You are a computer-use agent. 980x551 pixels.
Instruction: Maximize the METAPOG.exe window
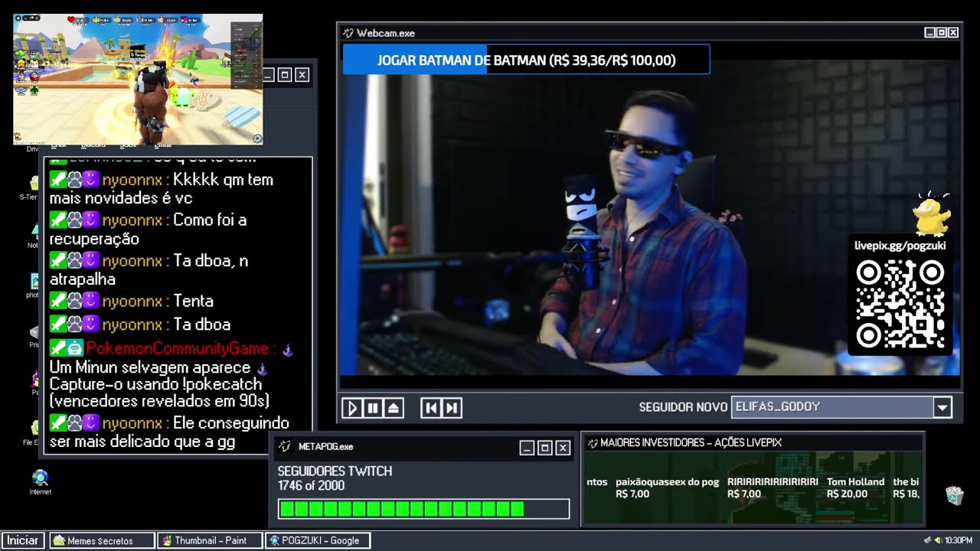point(545,448)
